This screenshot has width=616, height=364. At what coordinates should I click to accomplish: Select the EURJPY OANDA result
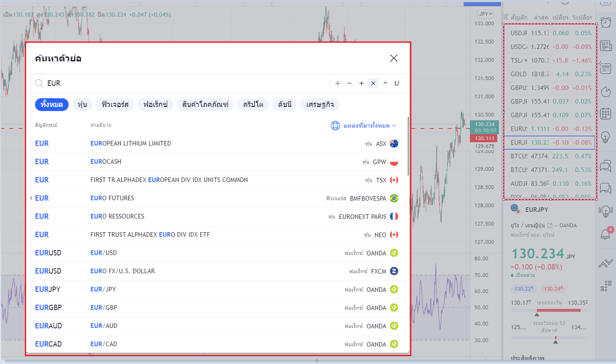217,289
